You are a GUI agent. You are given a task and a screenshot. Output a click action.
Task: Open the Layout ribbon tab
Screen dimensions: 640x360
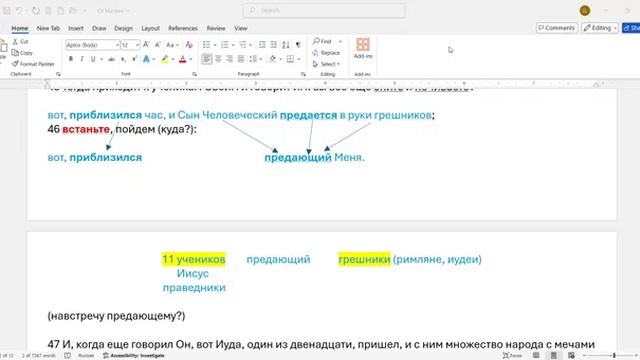point(150,28)
